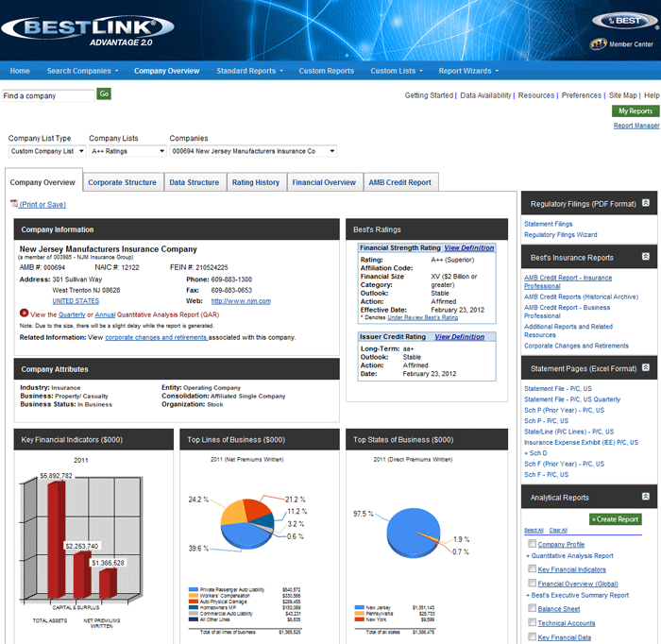Screen dimensions: 661x644
Task: Switch to the Rating History tab
Action: point(256,182)
